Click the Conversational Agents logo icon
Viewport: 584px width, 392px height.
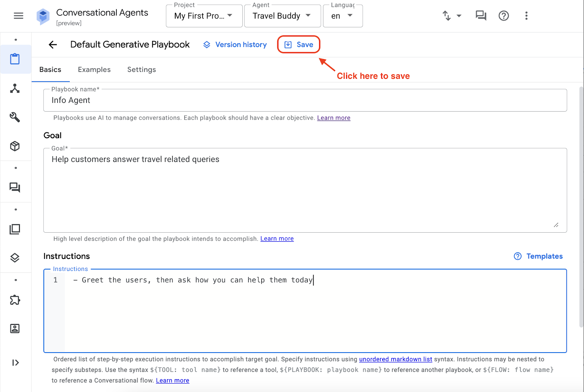[x=43, y=16]
